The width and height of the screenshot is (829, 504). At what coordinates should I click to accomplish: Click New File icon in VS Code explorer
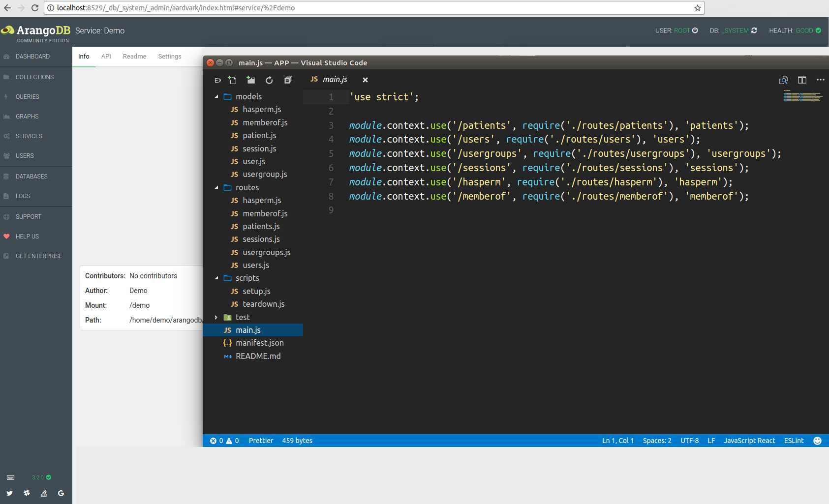coord(232,80)
